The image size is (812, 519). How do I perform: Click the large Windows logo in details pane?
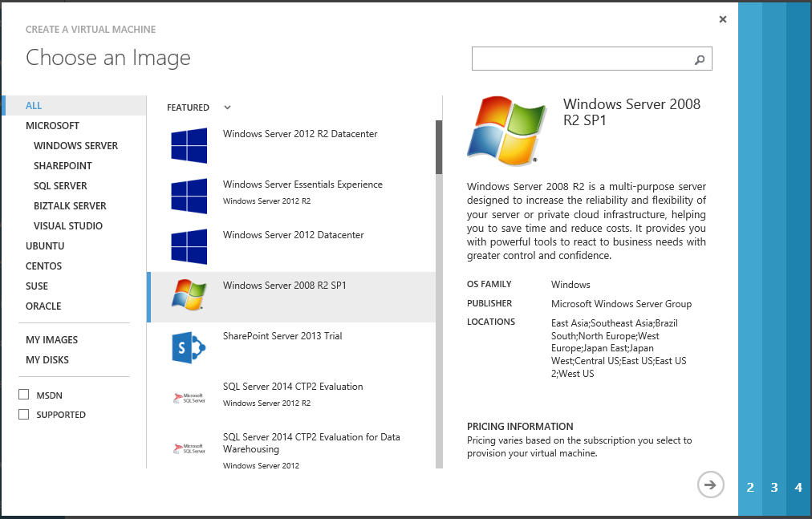pyautogui.click(x=506, y=131)
